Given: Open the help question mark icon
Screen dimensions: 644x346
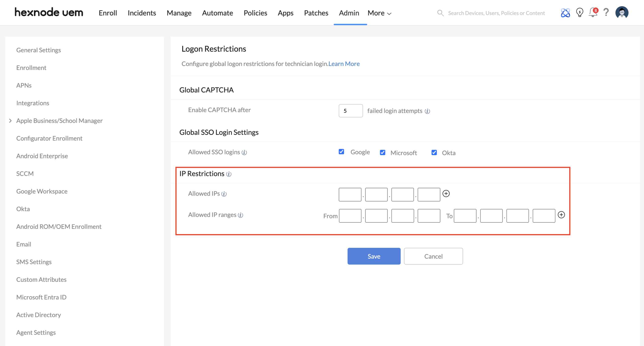Looking at the screenshot, I should pyautogui.click(x=606, y=13).
